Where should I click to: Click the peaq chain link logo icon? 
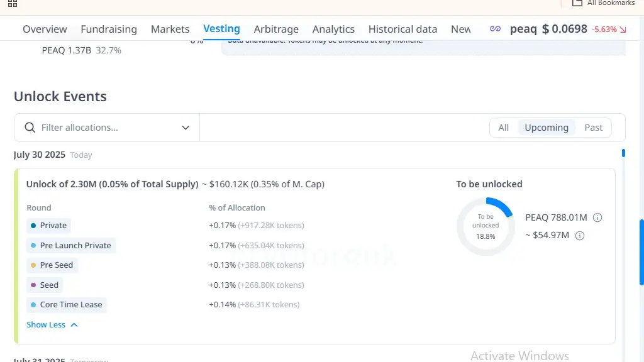point(495,29)
